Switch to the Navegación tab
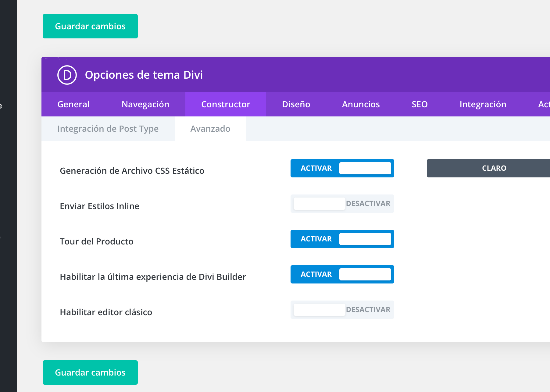 [x=145, y=104]
